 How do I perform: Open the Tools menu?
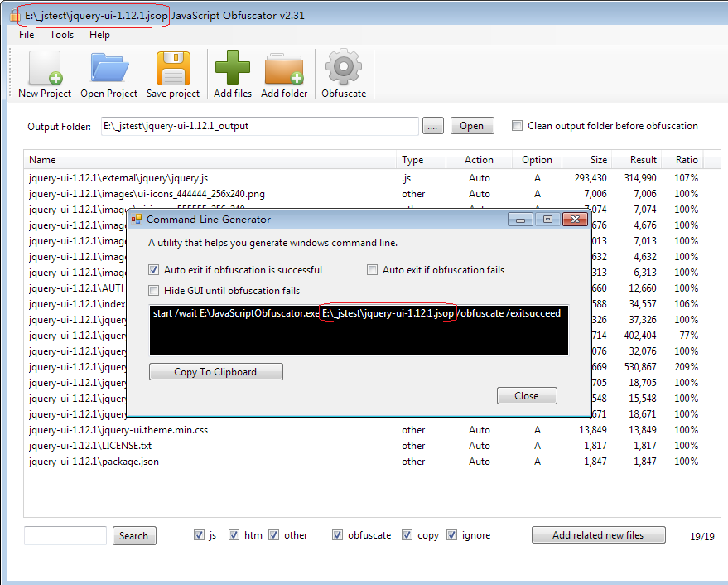[x=61, y=35]
